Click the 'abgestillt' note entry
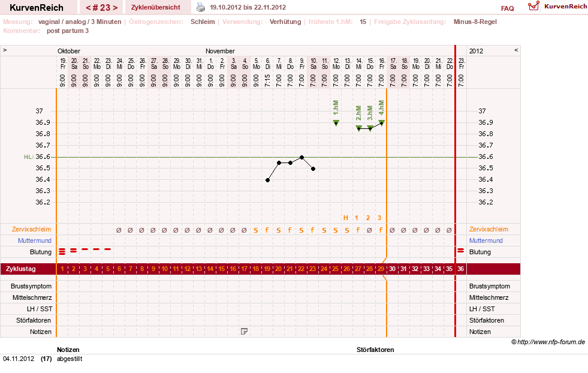This screenshot has width=588, height=373. [70, 359]
